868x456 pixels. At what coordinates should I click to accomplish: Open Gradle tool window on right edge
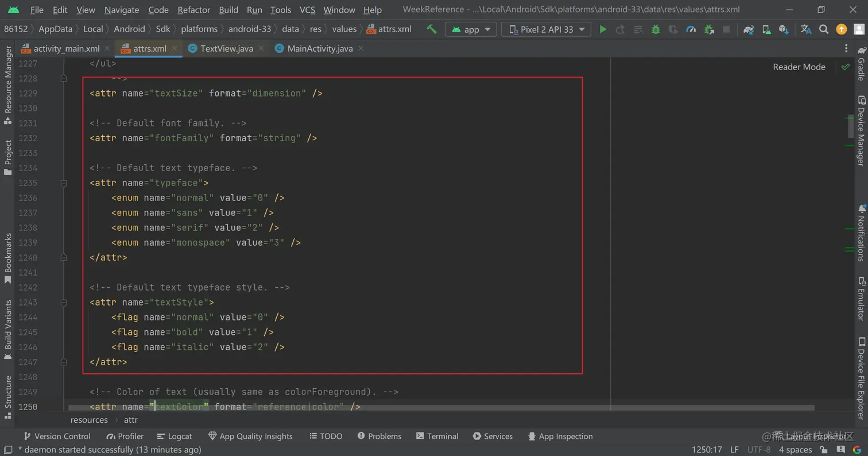pos(861,64)
